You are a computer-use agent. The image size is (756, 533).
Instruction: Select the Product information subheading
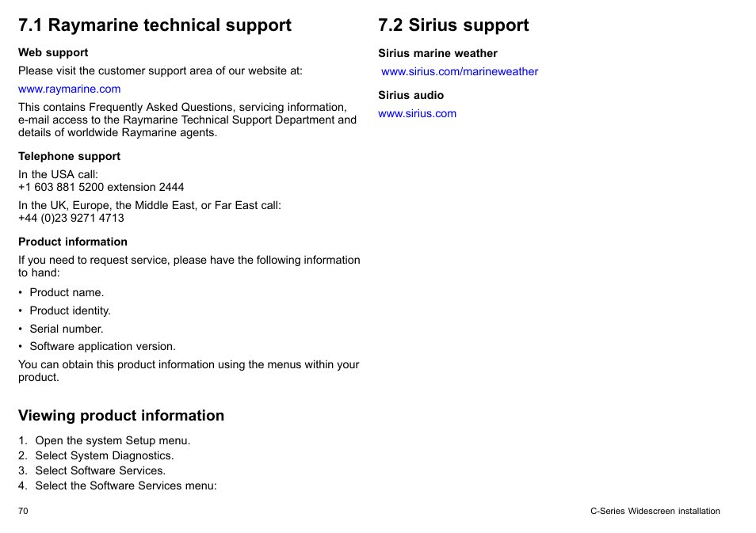pos(73,242)
